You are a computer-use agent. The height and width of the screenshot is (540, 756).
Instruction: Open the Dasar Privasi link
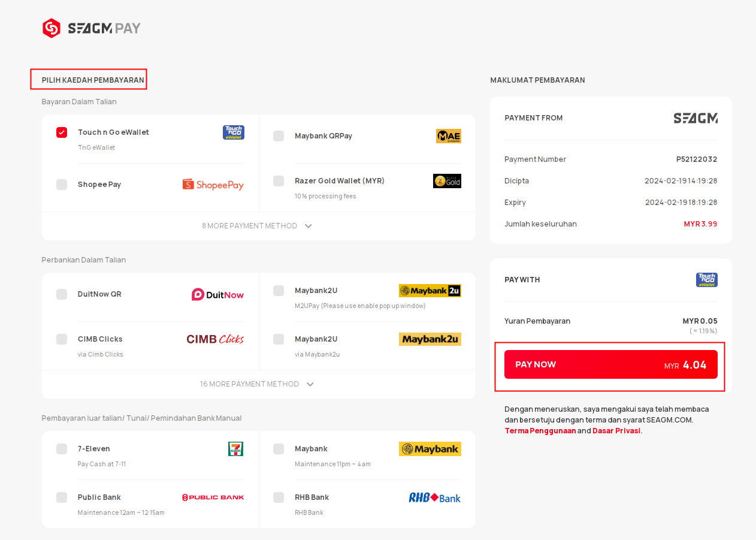pyautogui.click(x=616, y=431)
